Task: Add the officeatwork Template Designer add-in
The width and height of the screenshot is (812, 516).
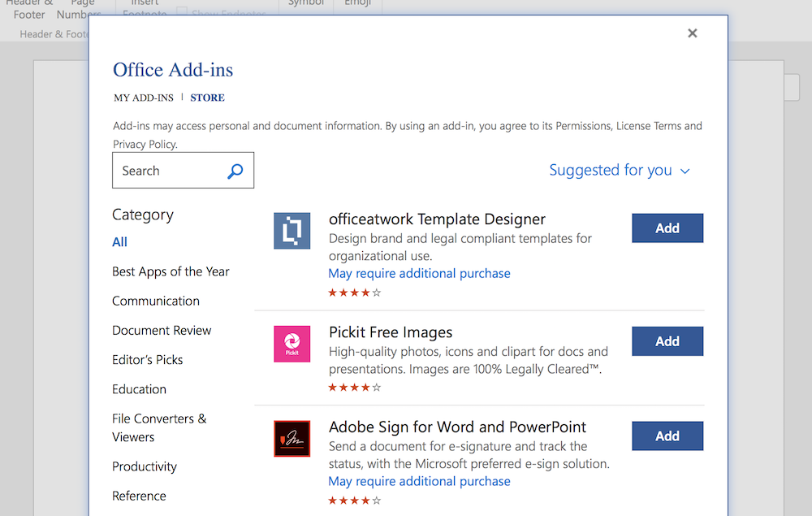Action: click(x=667, y=228)
